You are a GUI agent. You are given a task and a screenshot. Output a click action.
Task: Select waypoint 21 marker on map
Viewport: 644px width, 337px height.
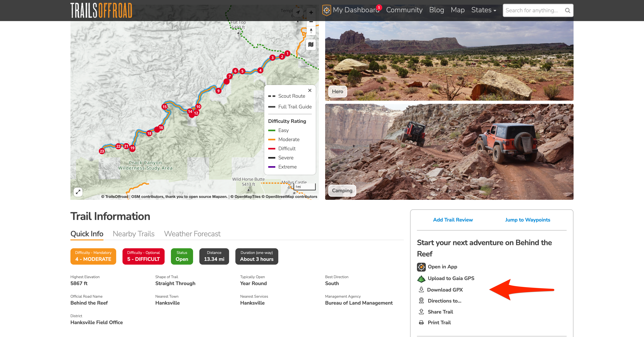coord(126,146)
